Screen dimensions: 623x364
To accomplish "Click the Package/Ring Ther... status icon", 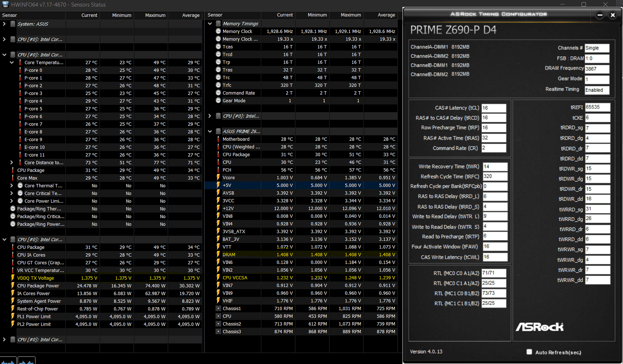I will (x=13, y=209).
